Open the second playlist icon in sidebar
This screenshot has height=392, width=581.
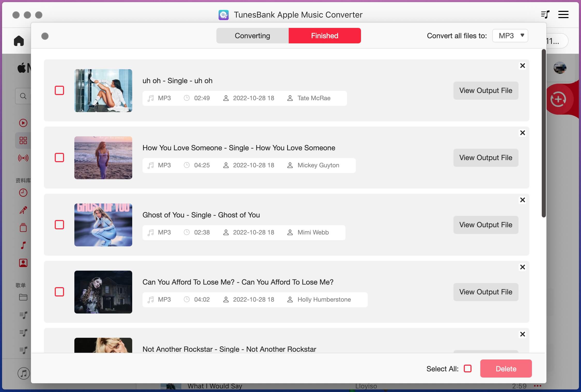pos(23,333)
